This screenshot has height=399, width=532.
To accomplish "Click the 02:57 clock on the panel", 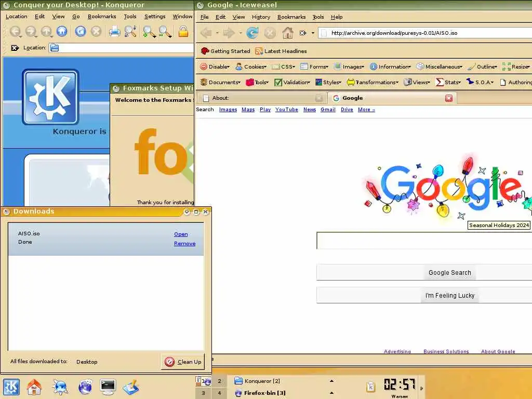I will (x=400, y=385).
